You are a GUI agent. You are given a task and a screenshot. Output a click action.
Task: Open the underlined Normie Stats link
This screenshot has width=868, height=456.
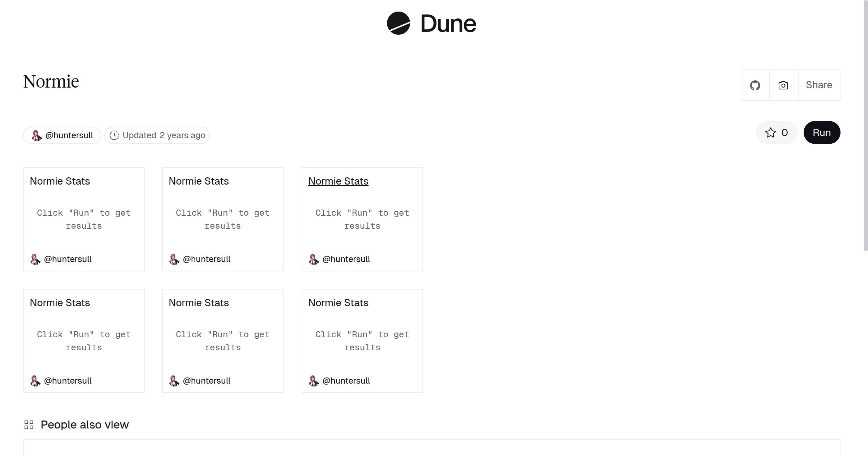pyautogui.click(x=338, y=181)
